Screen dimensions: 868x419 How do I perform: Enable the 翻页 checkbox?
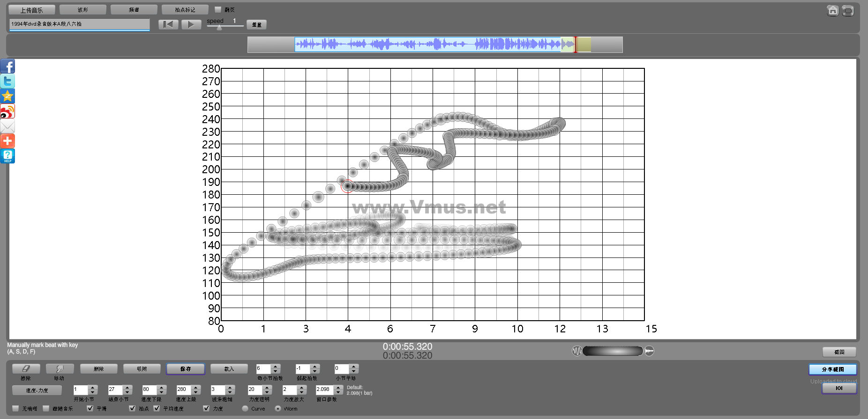click(218, 9)
